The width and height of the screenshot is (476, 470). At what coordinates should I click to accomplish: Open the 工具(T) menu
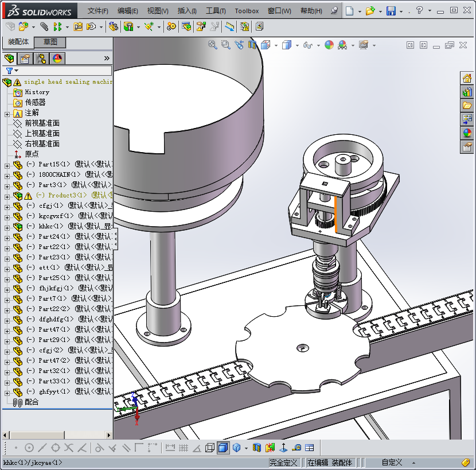click(216, 11)
